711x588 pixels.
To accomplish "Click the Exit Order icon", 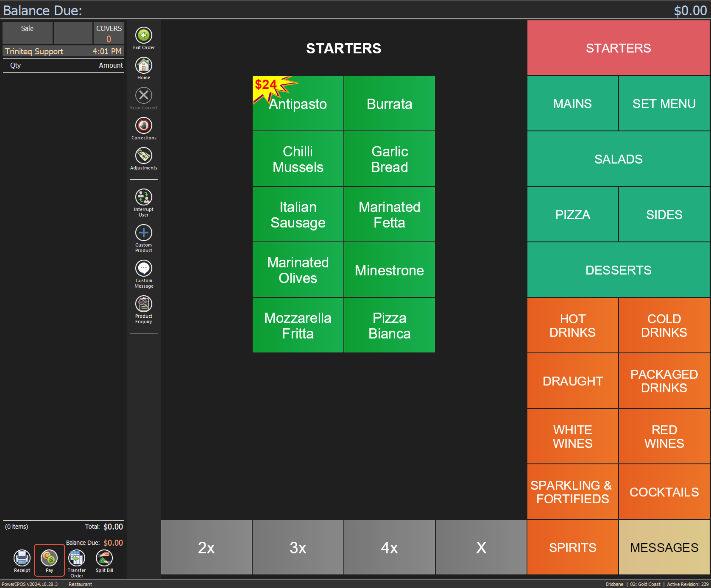I will pos(144,35).
